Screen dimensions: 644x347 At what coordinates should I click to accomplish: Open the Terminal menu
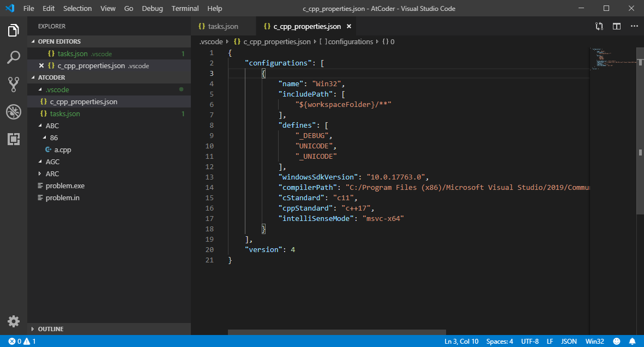185,9
